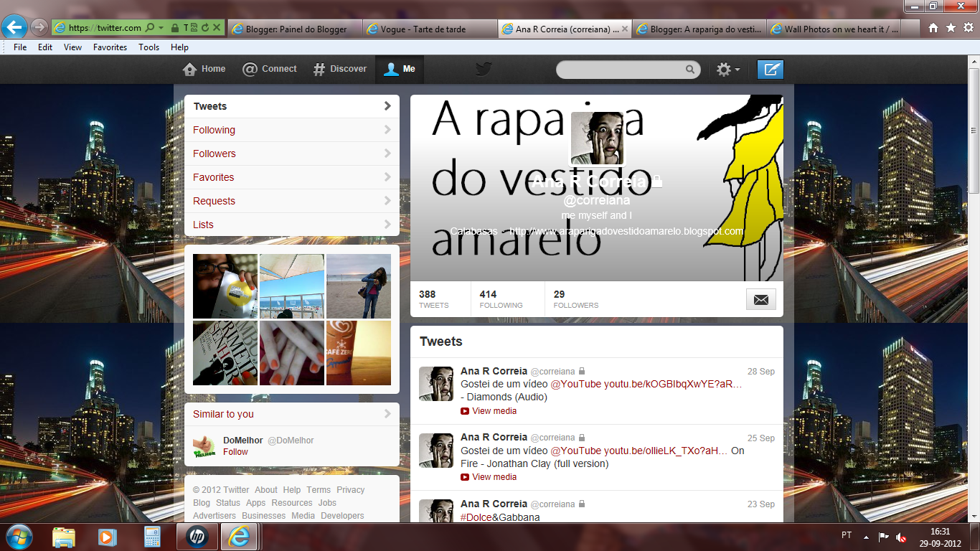
Task: Open Twitter Discover page
Action: pyautogui.click(x=340, y=69)
